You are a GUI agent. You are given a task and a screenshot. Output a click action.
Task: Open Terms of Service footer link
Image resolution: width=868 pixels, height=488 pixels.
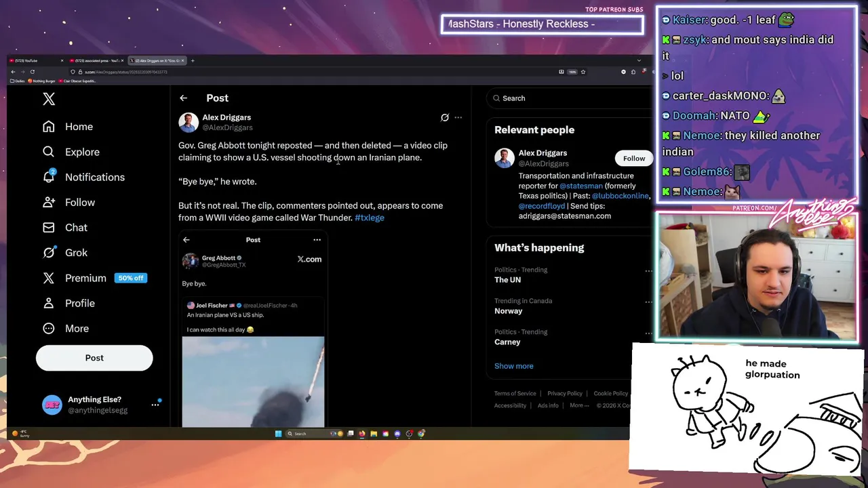tap(515, 393)
